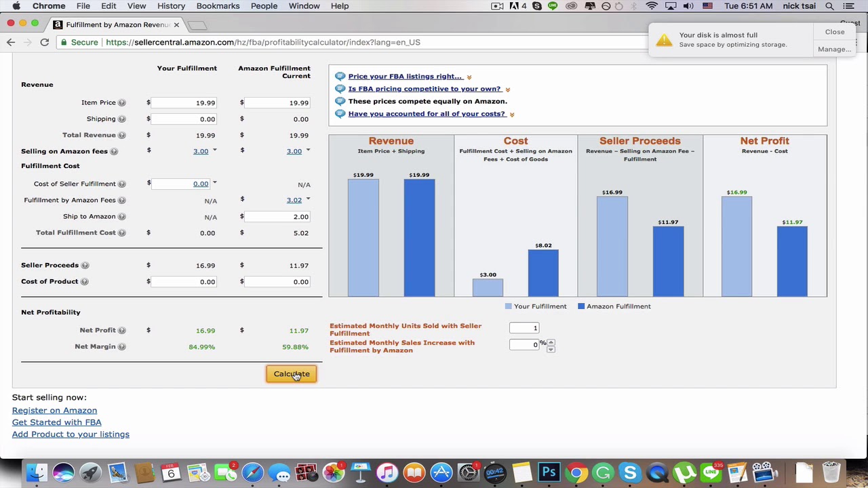Show the Total Revenue help tooltip

(122, 136)
